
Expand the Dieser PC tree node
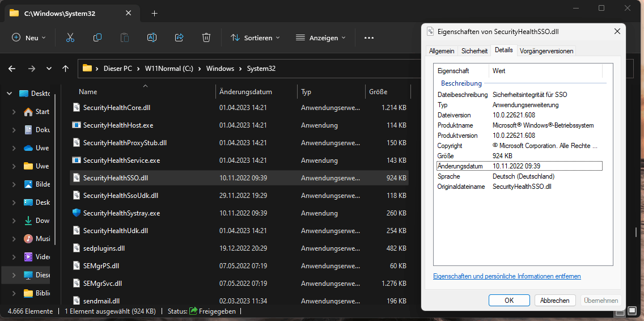[x=14, y=275]
